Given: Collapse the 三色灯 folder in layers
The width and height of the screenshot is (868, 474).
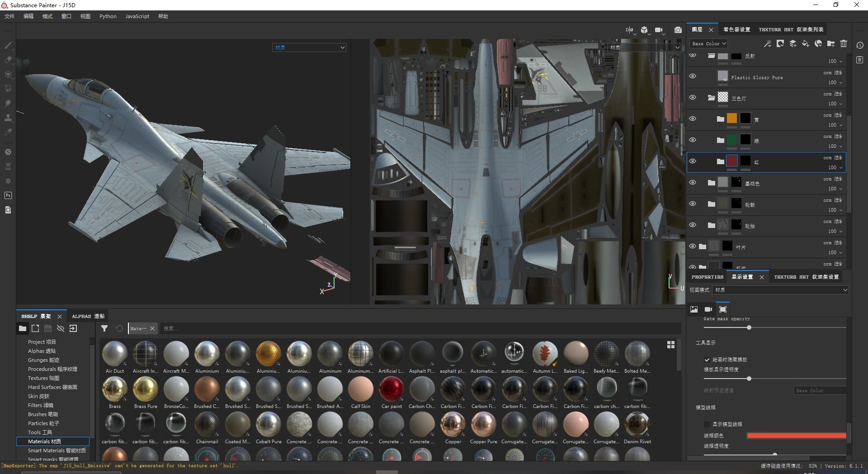Looking at the screenshot, I should tap(711, 97).
